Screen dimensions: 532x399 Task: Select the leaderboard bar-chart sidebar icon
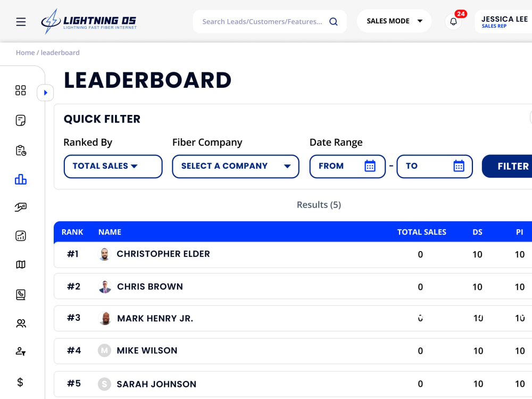click(x=20, y=179)
